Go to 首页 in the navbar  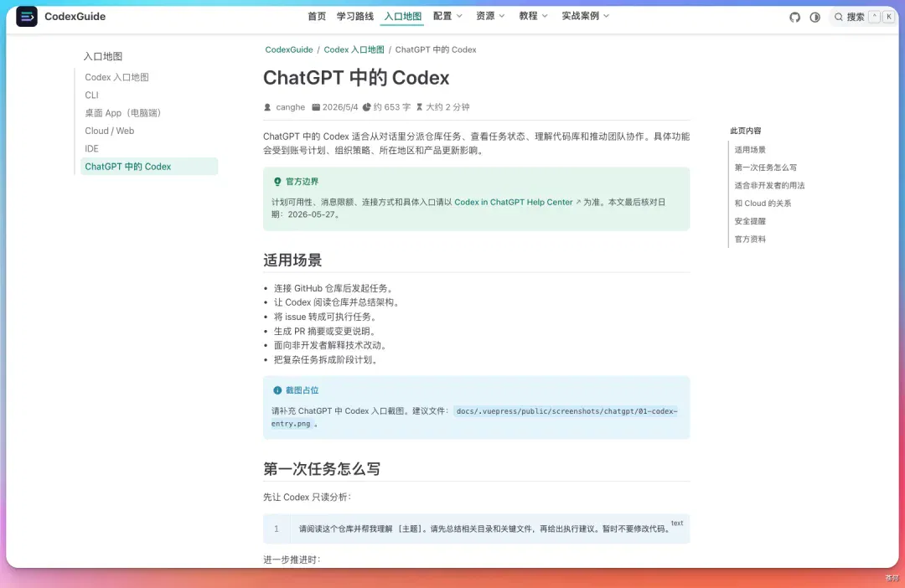click(x=317, y=16)
